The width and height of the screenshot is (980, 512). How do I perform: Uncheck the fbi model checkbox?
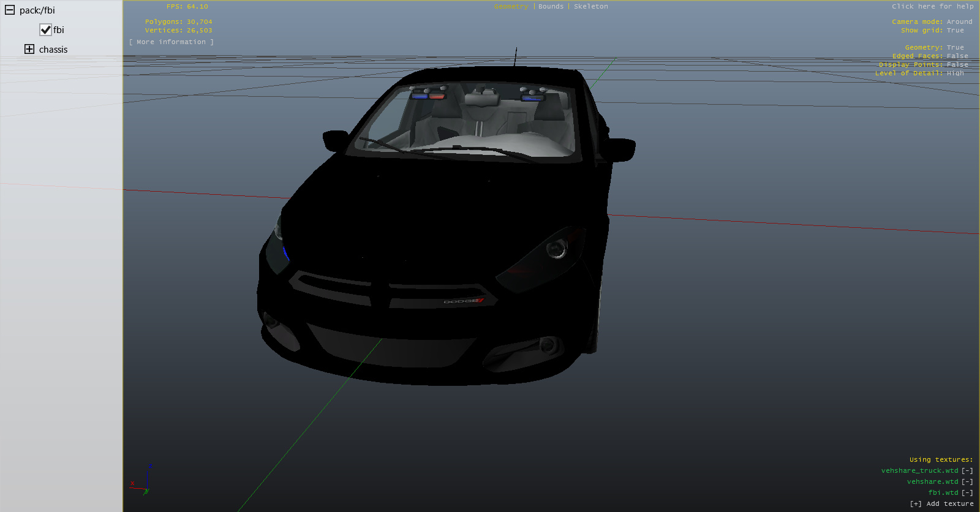point(45,29)
